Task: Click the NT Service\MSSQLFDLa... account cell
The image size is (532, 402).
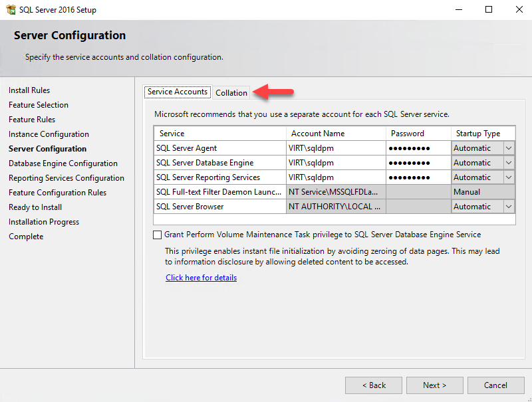Action: point(336,192)
